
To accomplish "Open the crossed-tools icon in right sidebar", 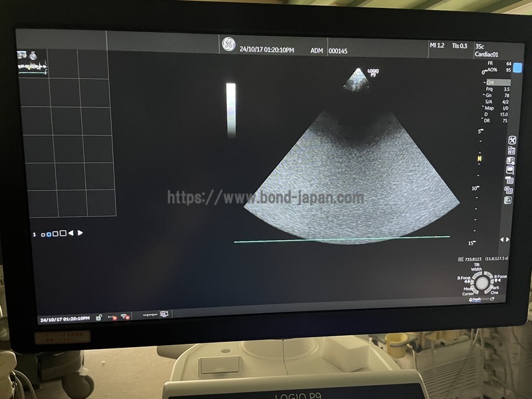I will [512, 140].
